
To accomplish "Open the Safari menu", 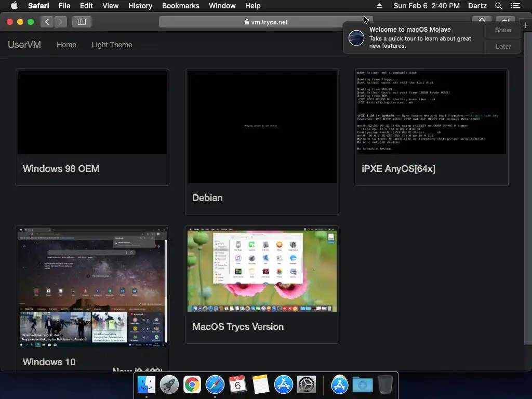I will (x=38, y=6).
